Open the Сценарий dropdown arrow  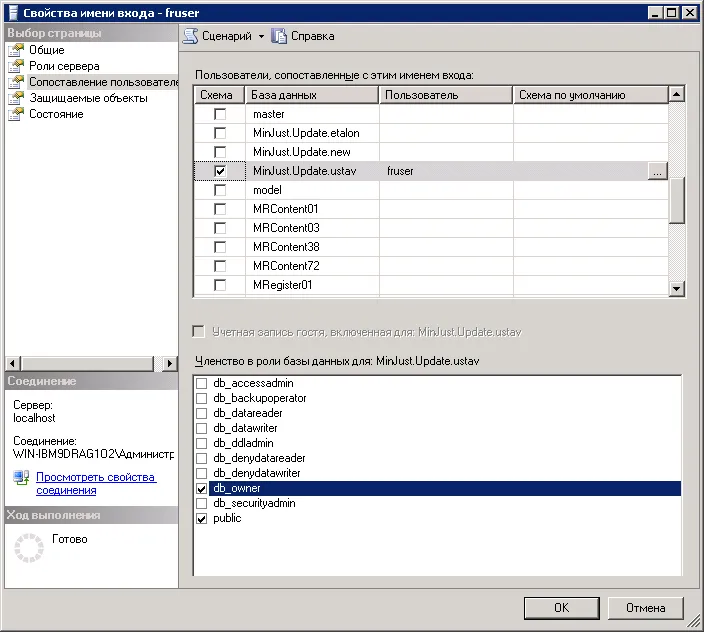(x=261, y=36)
